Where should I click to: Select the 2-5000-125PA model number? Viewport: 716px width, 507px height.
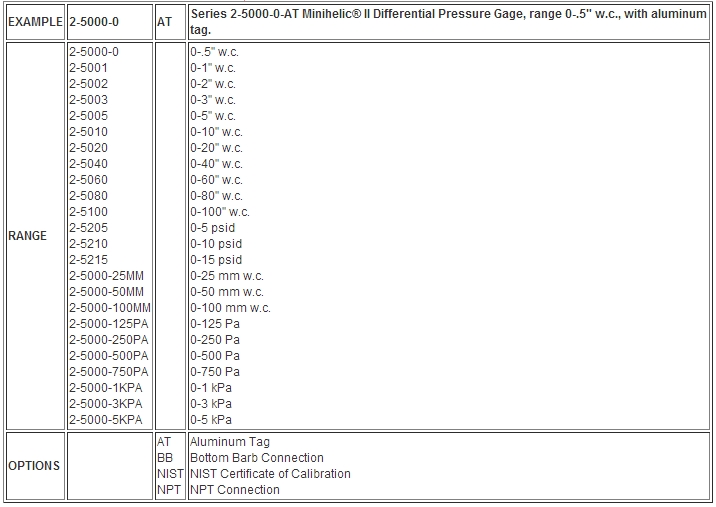tap(109, 324)
